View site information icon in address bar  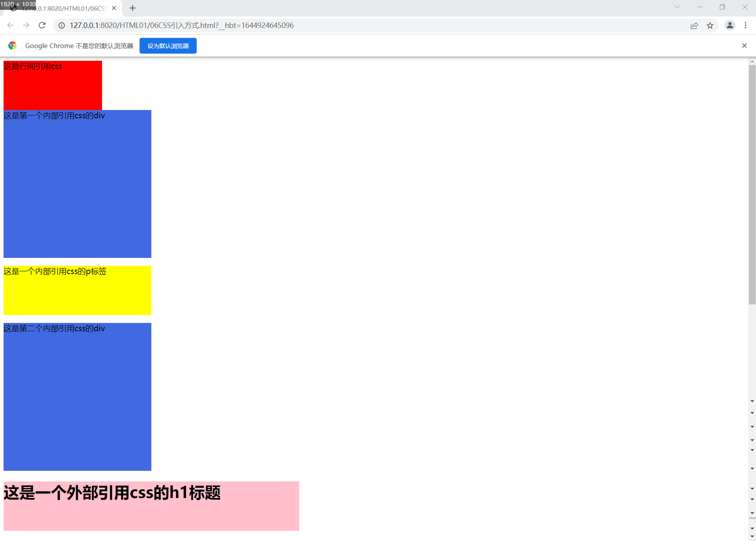pyautogui.click(x=61, y=25)
